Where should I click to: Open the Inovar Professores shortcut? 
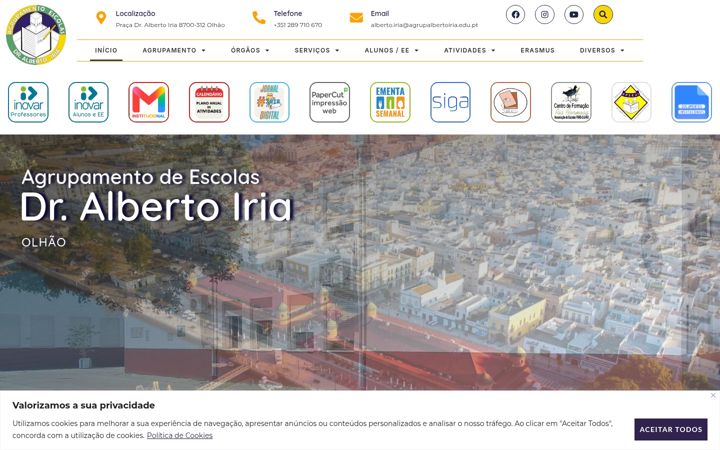(x=28, y=102)
